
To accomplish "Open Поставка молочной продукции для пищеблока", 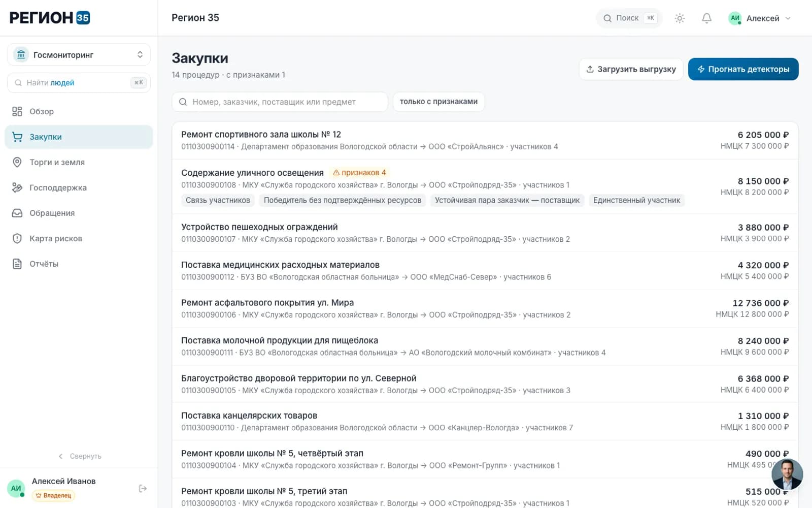I will click(x=485, y=346).
